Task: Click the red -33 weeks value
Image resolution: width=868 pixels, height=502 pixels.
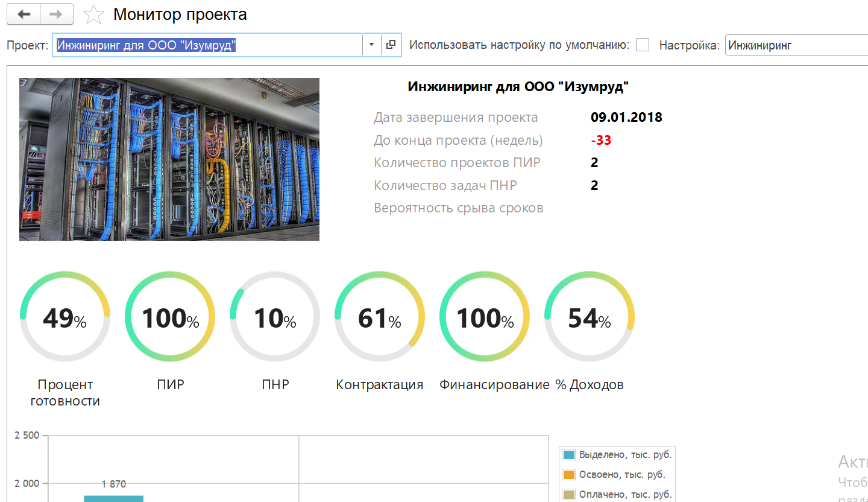Action: pyautogui.click(x=601, y=140)
